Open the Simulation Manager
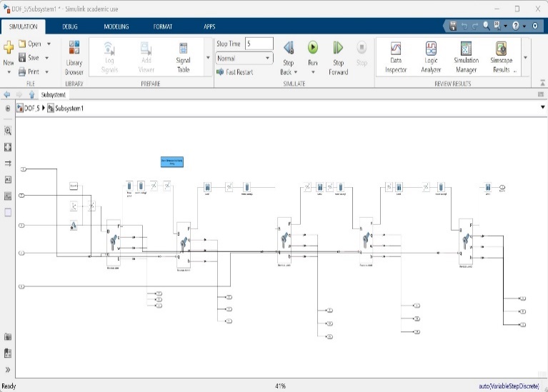 click(x=466, y=58)
